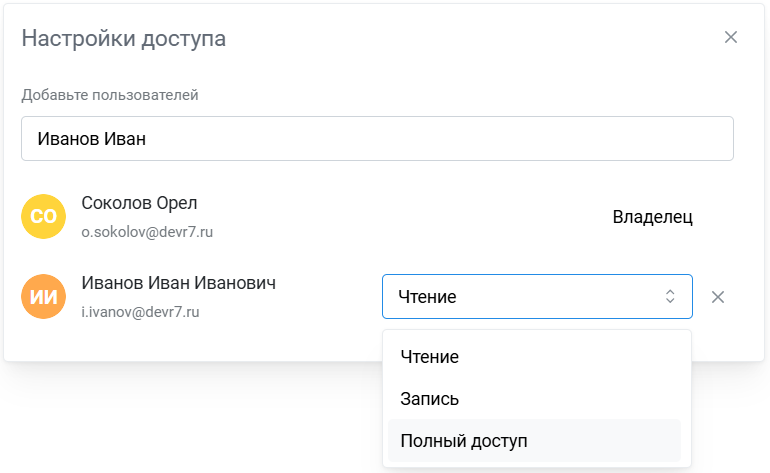This screenshot has height=473, width=770.
Task: Click the yellow СО avatar icon
Action: [x=43, y=216]
